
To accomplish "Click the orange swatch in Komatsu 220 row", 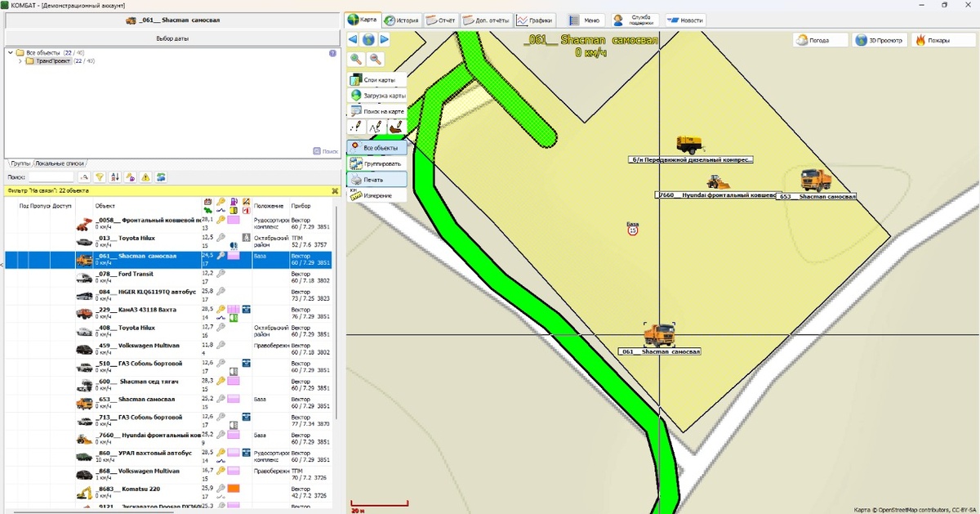I will click(x=234, y=489).
